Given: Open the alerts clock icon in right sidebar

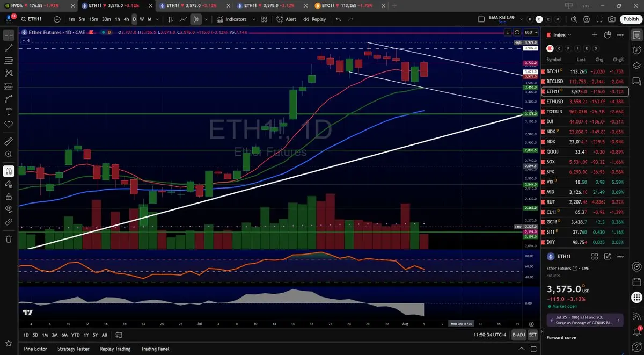Looking at the screenshot, I should coord(636,50).
